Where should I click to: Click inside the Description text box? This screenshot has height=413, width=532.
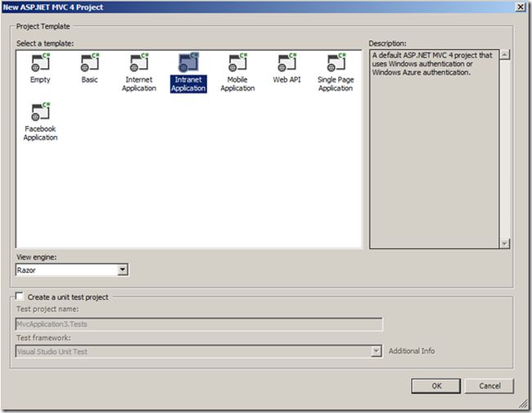pos(434,149)
